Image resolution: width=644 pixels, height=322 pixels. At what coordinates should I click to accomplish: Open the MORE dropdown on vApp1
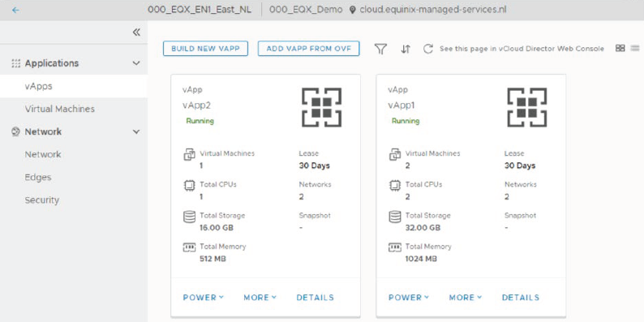466,298
